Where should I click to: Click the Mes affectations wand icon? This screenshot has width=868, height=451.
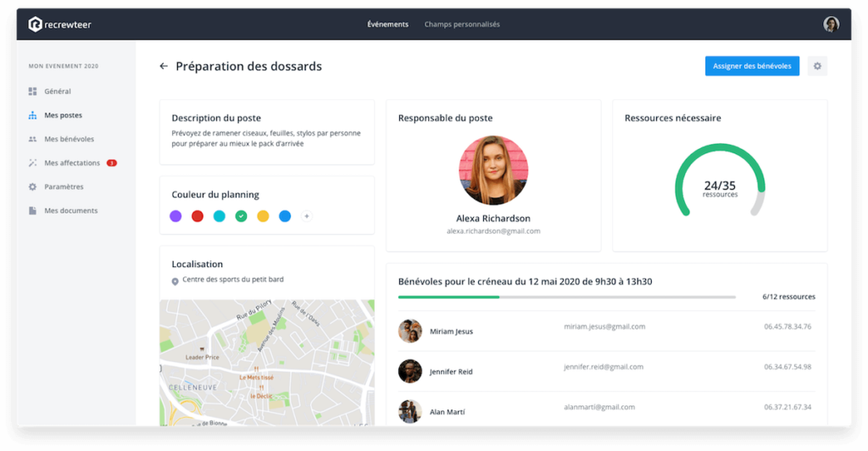[33, 163]
